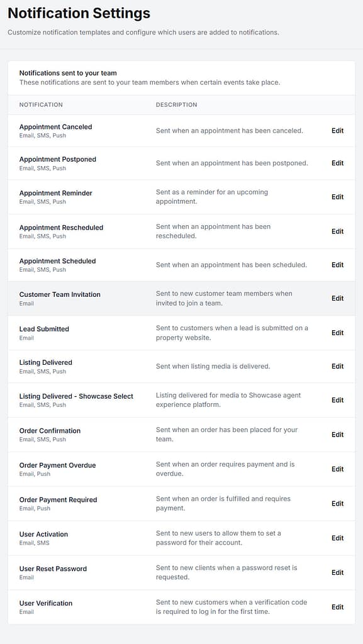
Task: Edit the User Reset Password notification
Action: coord(337,572)
